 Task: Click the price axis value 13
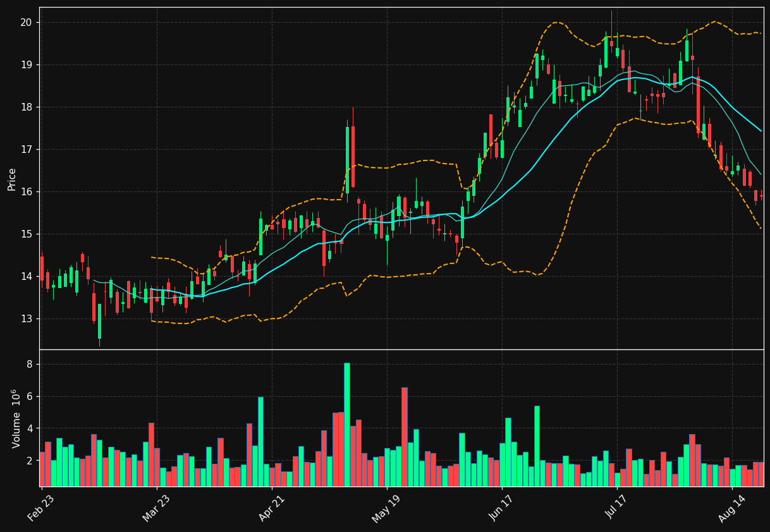[x=26, y=318]
